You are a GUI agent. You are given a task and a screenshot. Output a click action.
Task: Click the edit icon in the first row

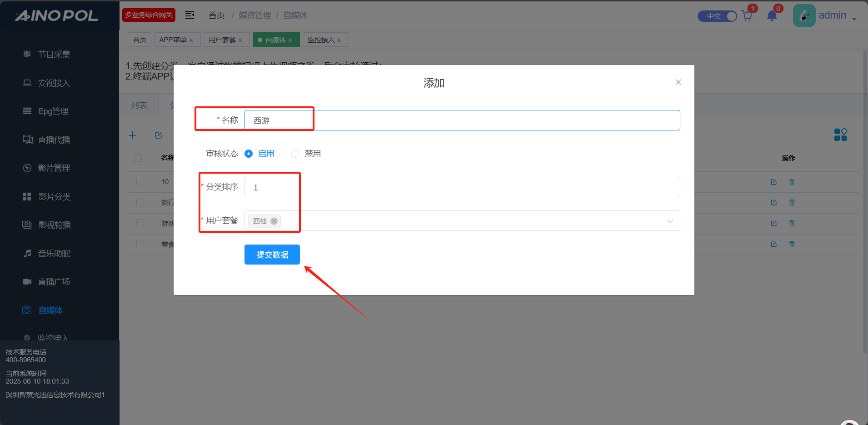pos(773,182)
